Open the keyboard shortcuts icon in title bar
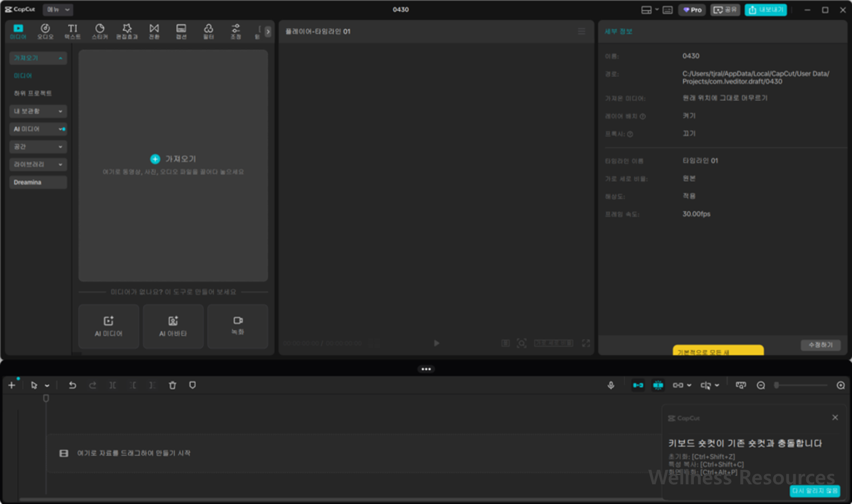Viewport: 852px width, 504px height. click(x=668, y=10)
